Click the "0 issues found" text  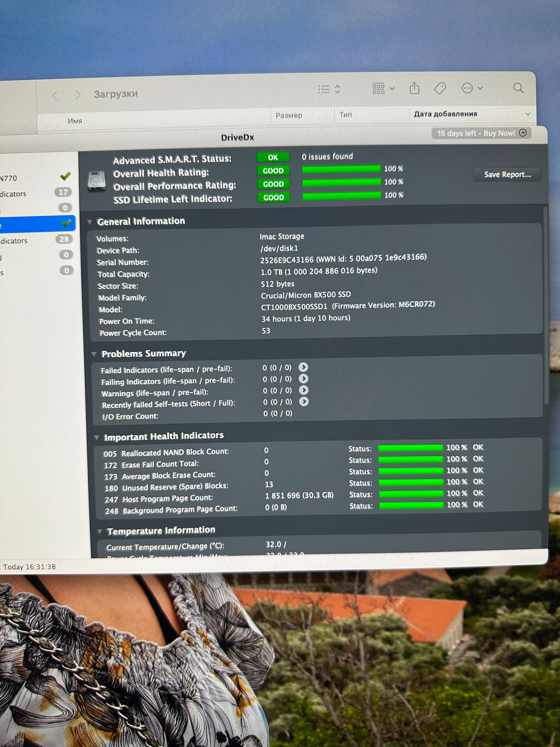coord(327,157)
